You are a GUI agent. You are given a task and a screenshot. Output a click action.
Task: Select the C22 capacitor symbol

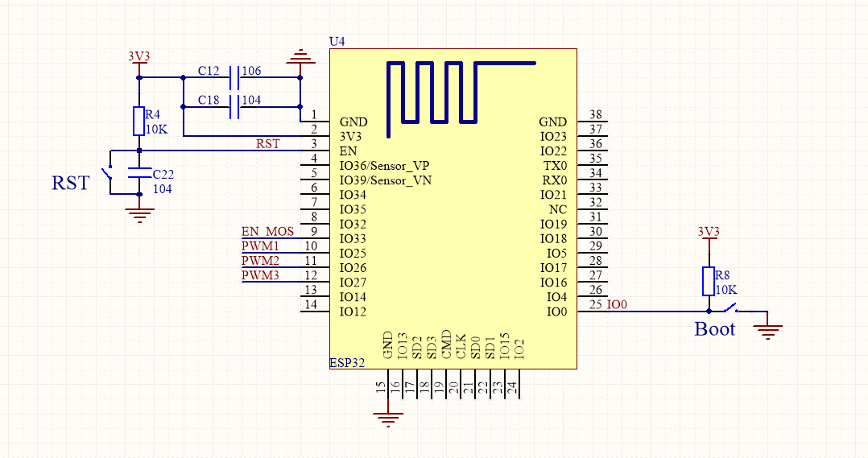[x=139, y=172]
